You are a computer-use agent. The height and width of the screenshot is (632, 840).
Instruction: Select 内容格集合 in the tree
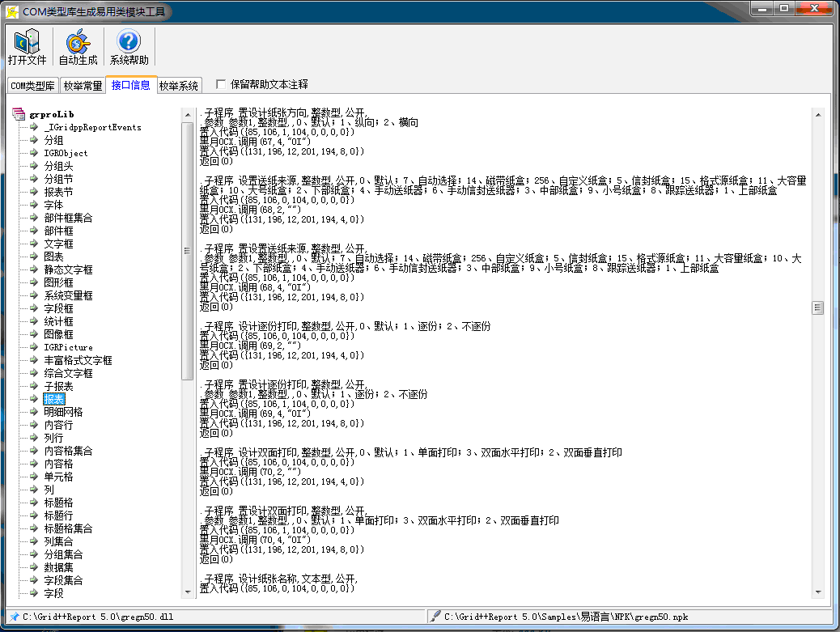tap(68, 451)
